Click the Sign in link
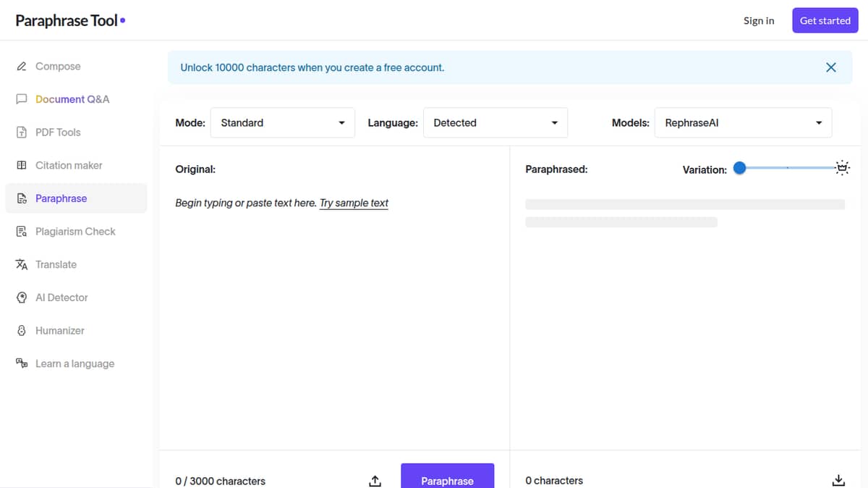 (x=759, y=20)
